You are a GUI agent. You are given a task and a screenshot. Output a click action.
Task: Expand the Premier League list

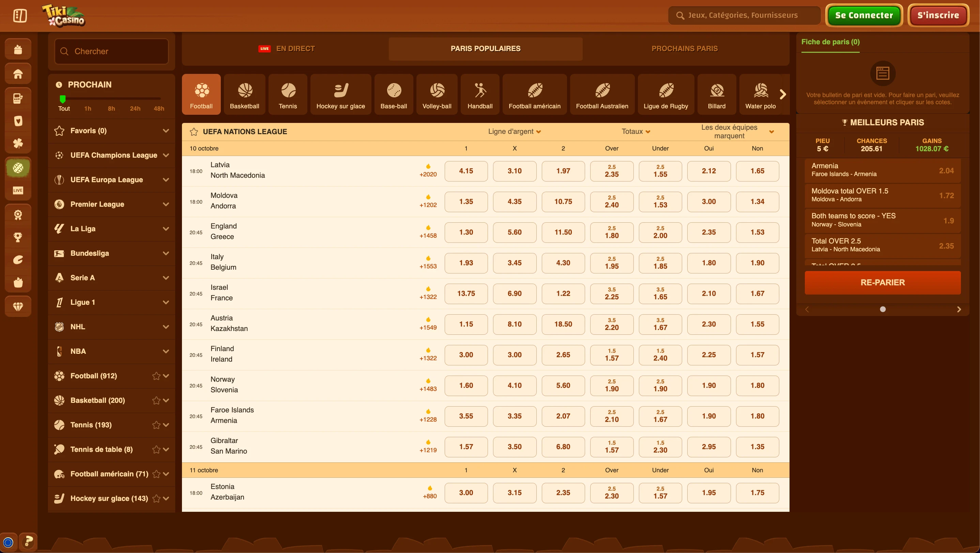coord(111,204)
